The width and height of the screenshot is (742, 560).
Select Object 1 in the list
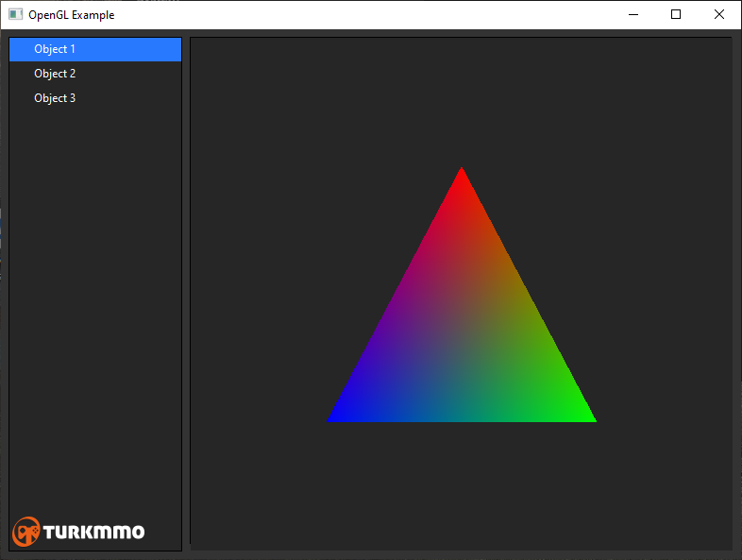coord(95,49)
